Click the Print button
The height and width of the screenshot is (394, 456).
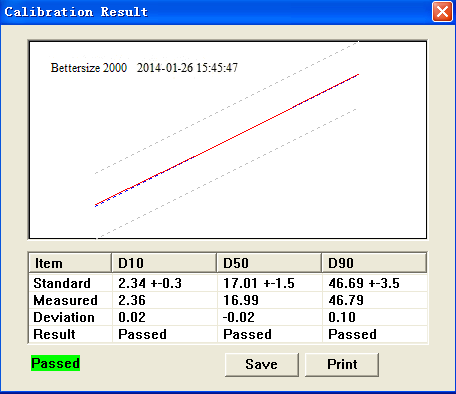(x=342, y=365)
